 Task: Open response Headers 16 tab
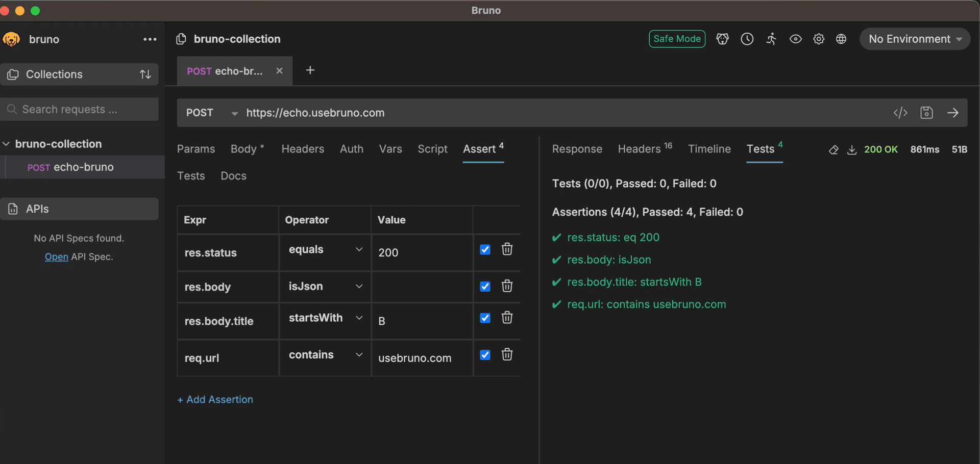pyautogui.click(x=645, y=149)
